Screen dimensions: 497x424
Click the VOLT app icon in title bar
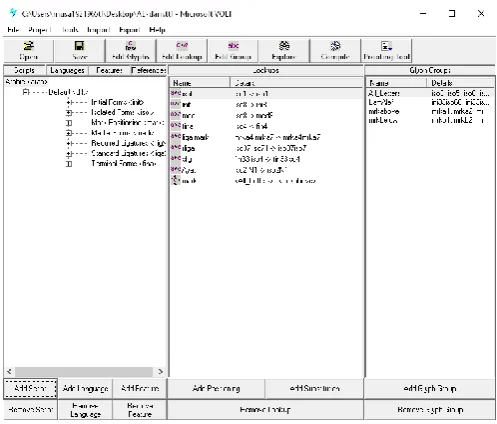(13, 13)
